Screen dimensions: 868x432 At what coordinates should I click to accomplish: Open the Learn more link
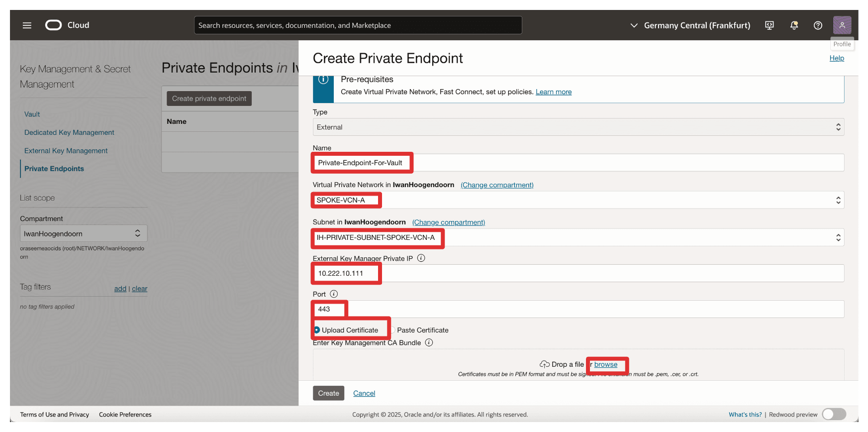(554, 92)
